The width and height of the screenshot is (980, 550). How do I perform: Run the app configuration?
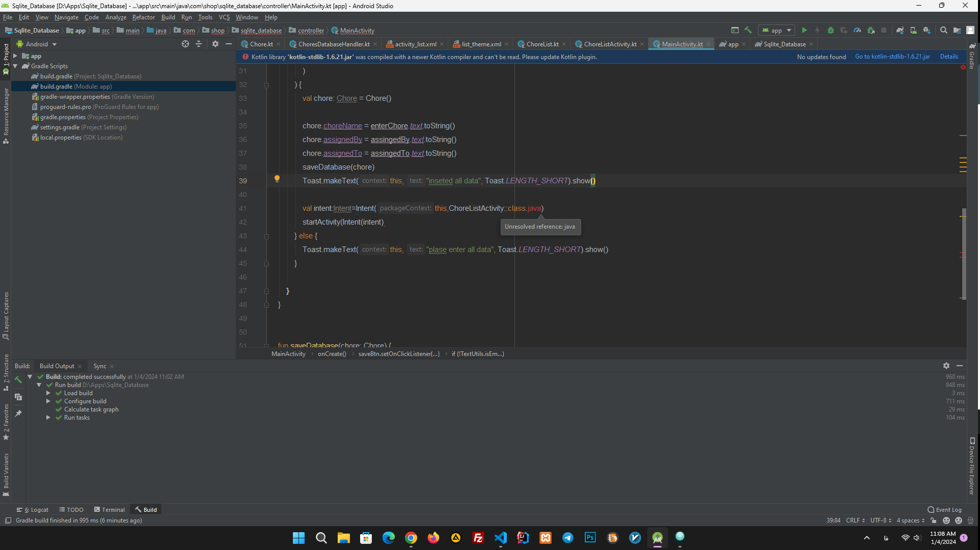[805, 31]
